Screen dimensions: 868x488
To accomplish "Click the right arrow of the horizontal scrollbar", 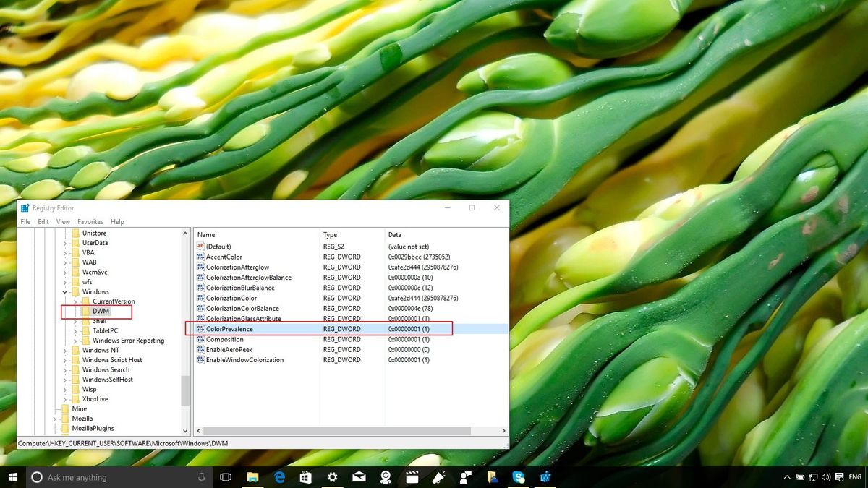I will coord(503,429).
